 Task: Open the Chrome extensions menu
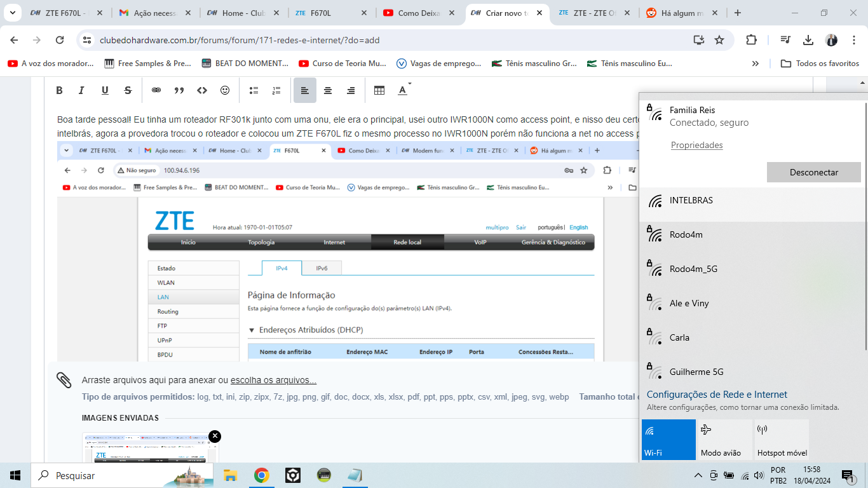[751, 40]
